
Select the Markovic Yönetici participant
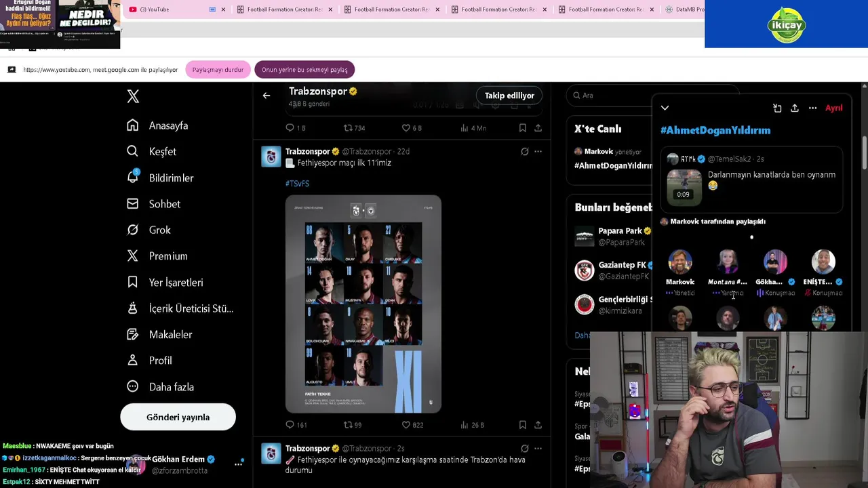680,272
